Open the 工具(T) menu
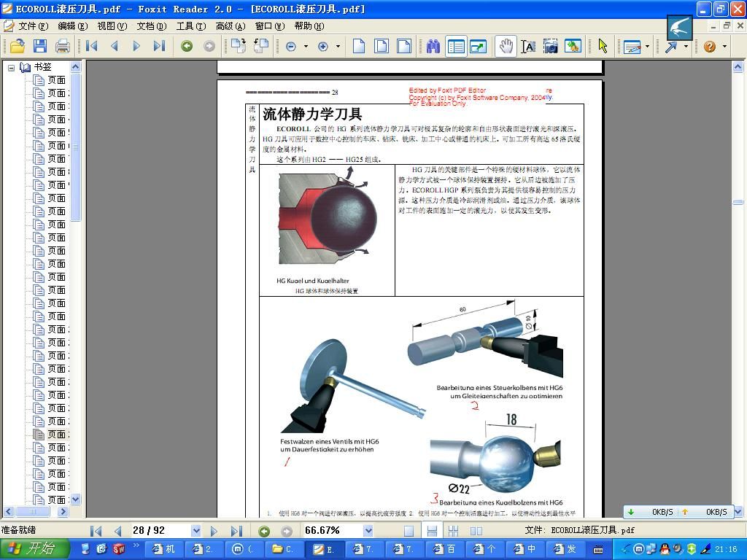Screen dimensions: 747x560 click(190, 26)
